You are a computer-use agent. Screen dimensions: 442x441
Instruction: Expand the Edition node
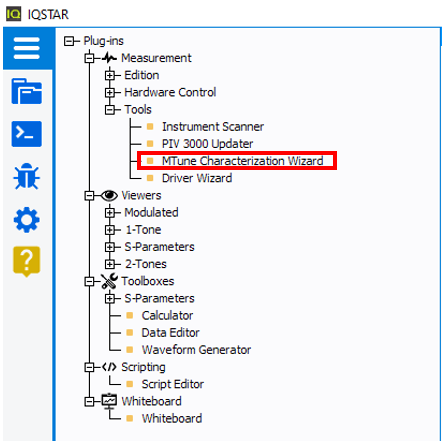(110, 75)
